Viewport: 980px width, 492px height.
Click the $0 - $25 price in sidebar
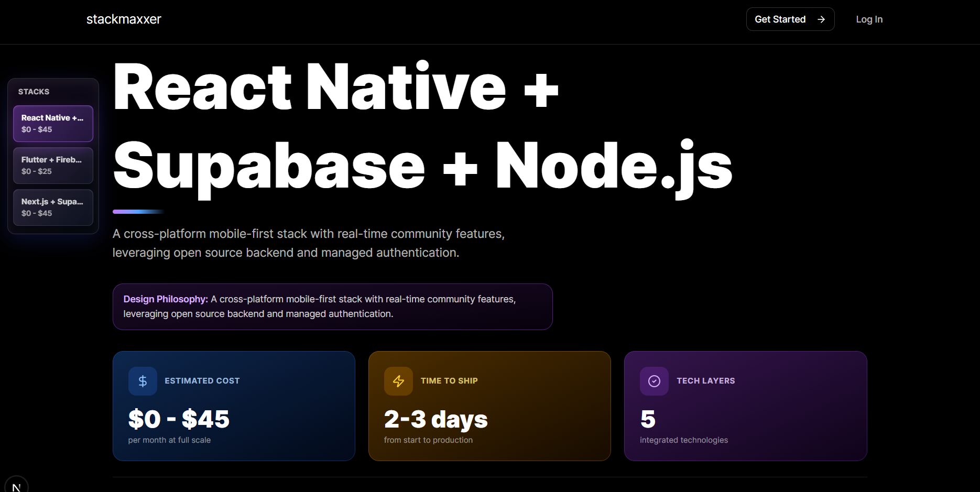coord(37,171)
